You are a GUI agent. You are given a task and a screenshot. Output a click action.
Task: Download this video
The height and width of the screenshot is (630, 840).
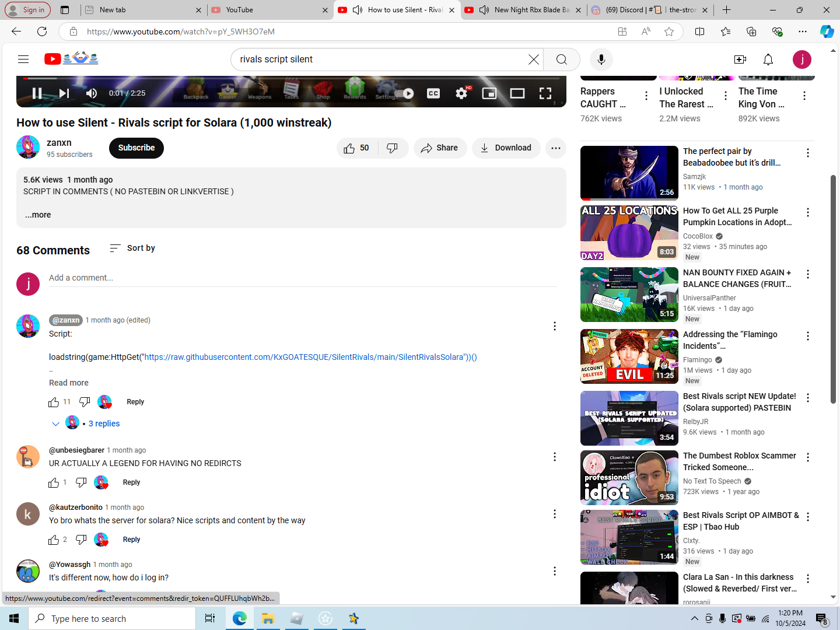coord(506,148)
